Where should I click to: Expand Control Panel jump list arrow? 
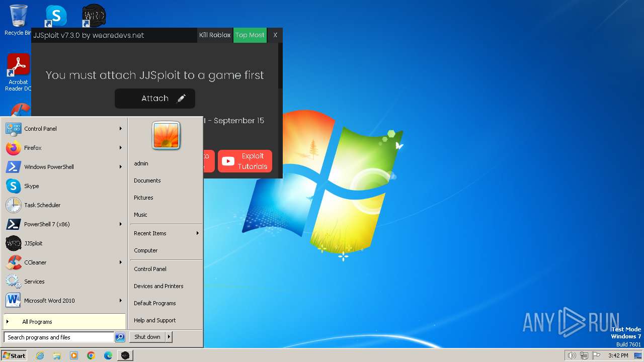tap(121, 129)
